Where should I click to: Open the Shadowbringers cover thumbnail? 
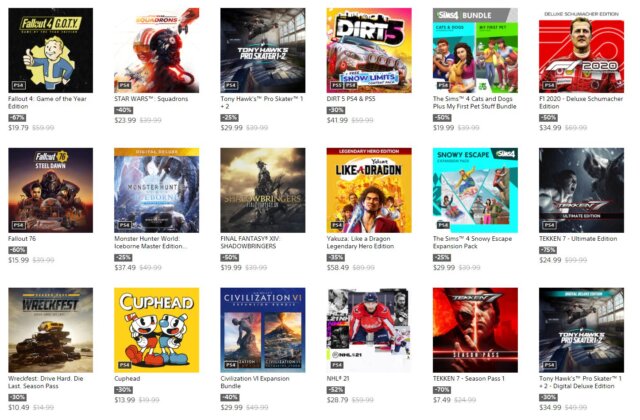pos(263,190)
